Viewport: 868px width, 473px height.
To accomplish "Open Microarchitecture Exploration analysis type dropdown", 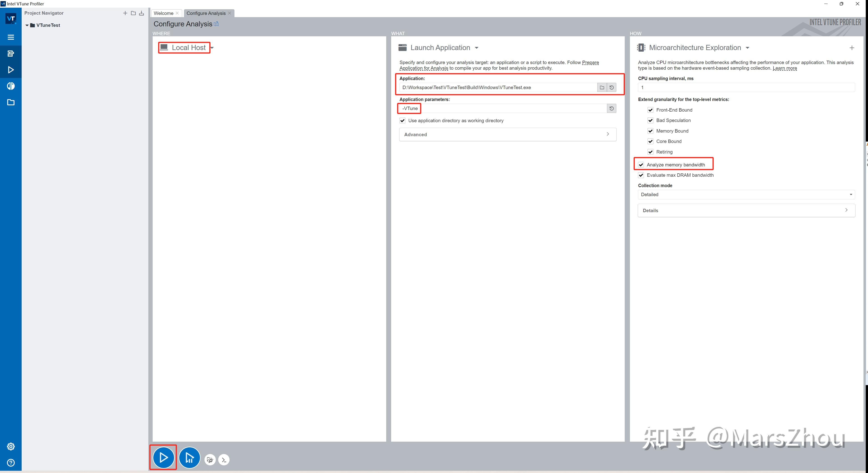I will 747,48.
